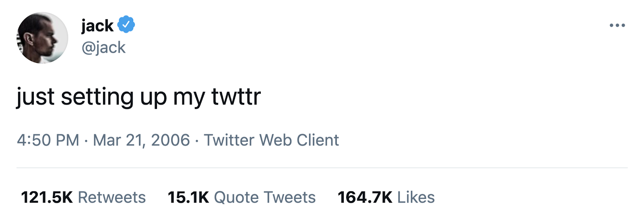Click the blue verified badge next to jack
This screenshot has width=644, height=223.
click(x=126, y=25)
